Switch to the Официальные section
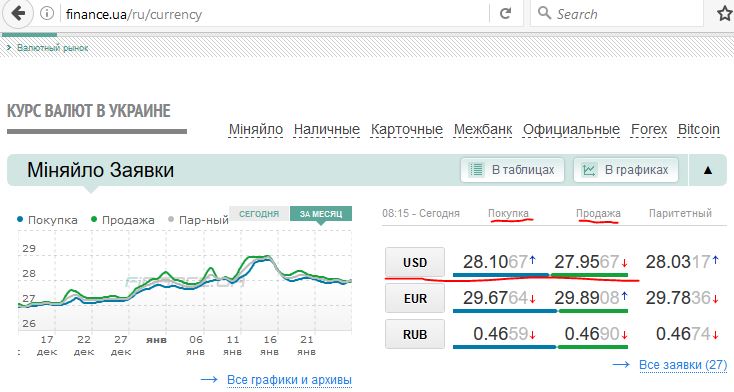 572,129
